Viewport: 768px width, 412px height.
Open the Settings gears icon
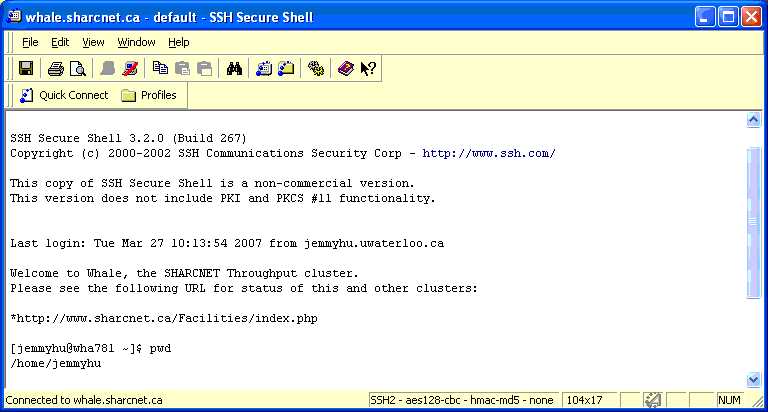click(x=316, y=69)
